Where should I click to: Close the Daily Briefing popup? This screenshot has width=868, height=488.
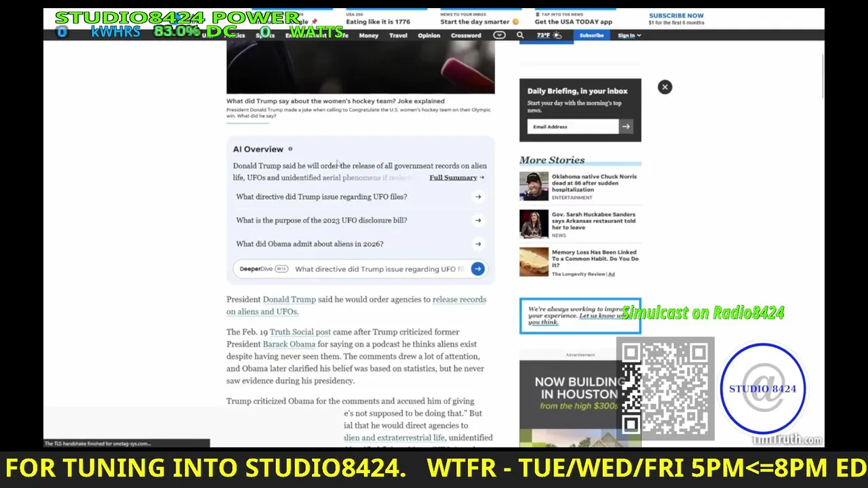point(665,87)
